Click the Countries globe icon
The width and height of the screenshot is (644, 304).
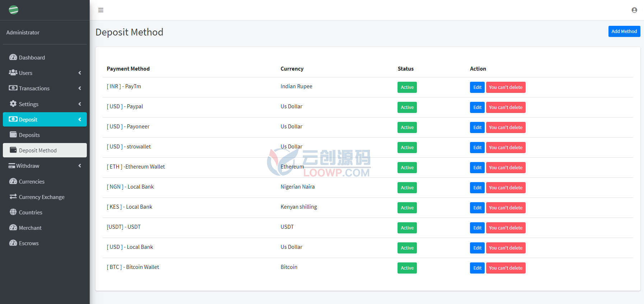point(13,212)
